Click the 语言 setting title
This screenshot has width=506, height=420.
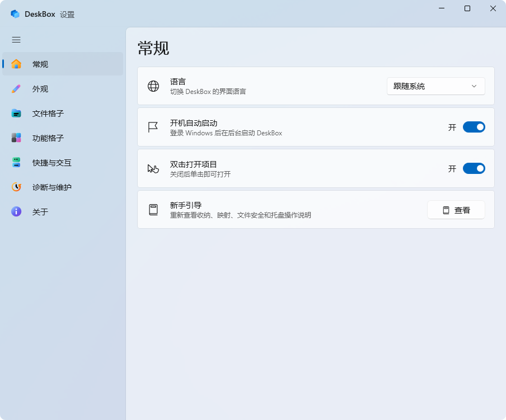(x=178, y=81)
